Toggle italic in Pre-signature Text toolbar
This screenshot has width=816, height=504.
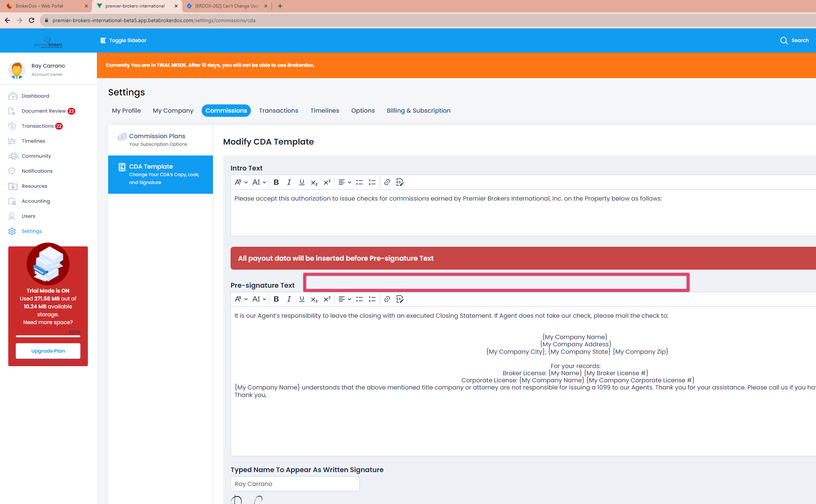click(x=289, y=299)
